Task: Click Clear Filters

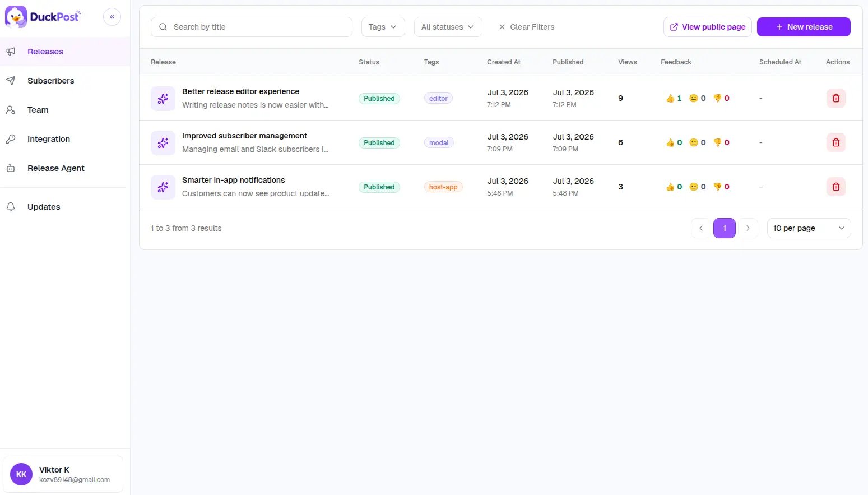Action: coord(526,27)
